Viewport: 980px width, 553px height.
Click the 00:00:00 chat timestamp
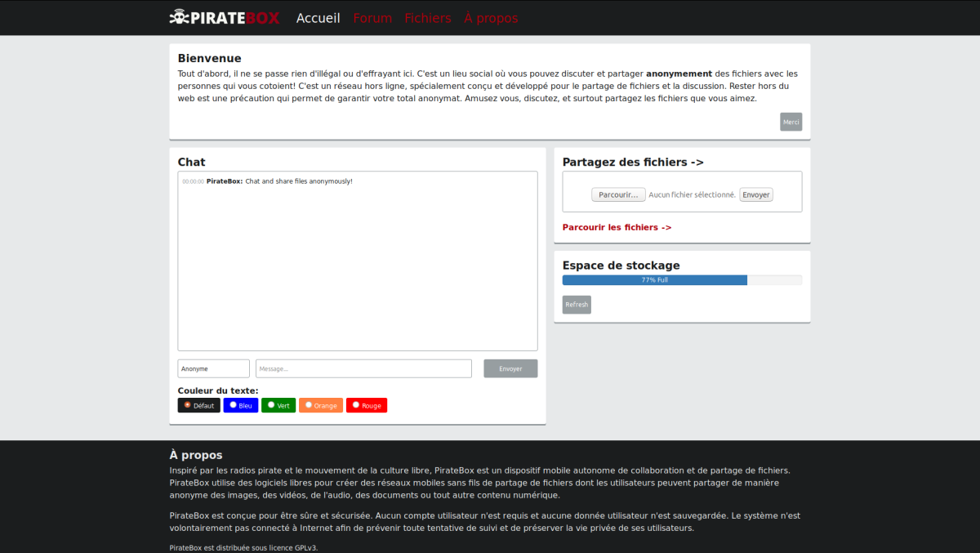(x=193, y=181)
